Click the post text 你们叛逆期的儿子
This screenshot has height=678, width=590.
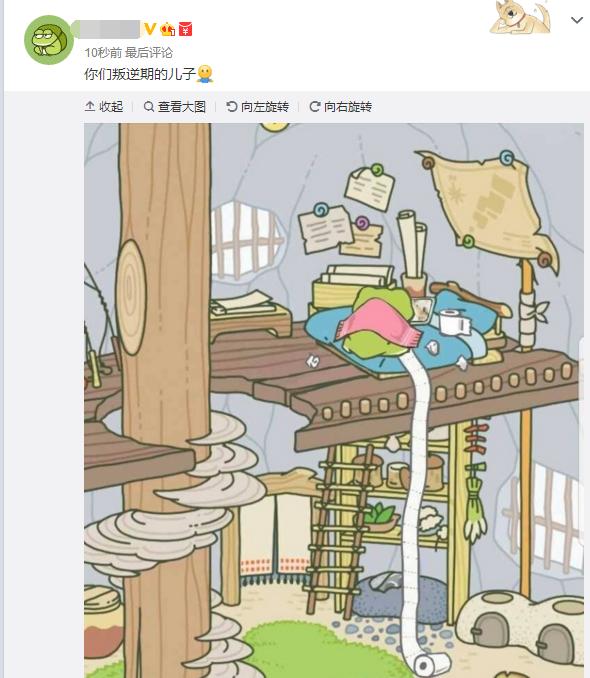[x=140, y=74]
